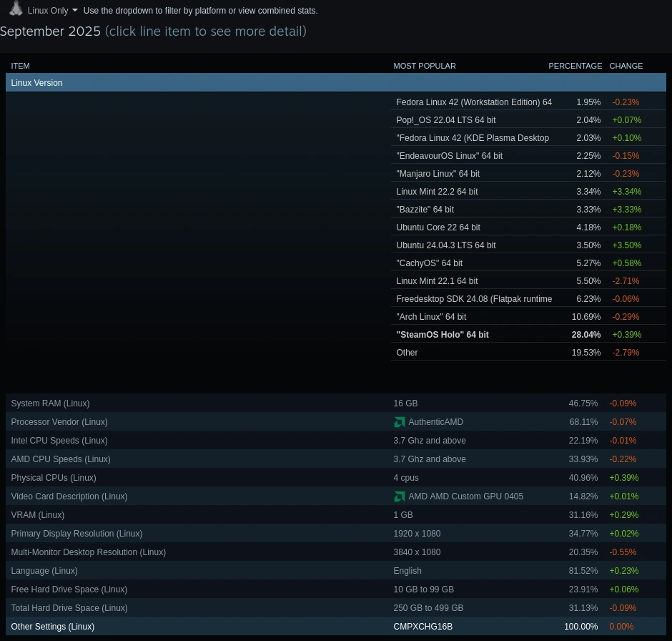Click Free Hard Drive Space (Linux)

(x=69, y=589)
